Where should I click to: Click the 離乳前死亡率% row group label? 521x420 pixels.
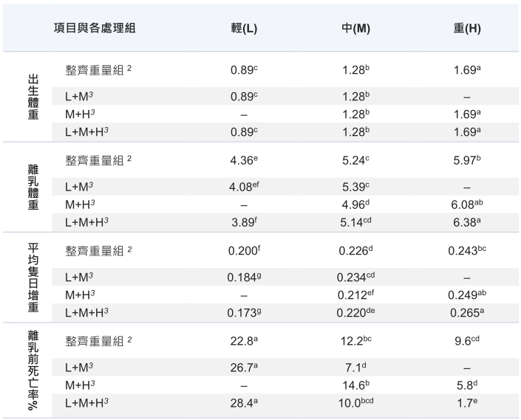pos(33,370)
